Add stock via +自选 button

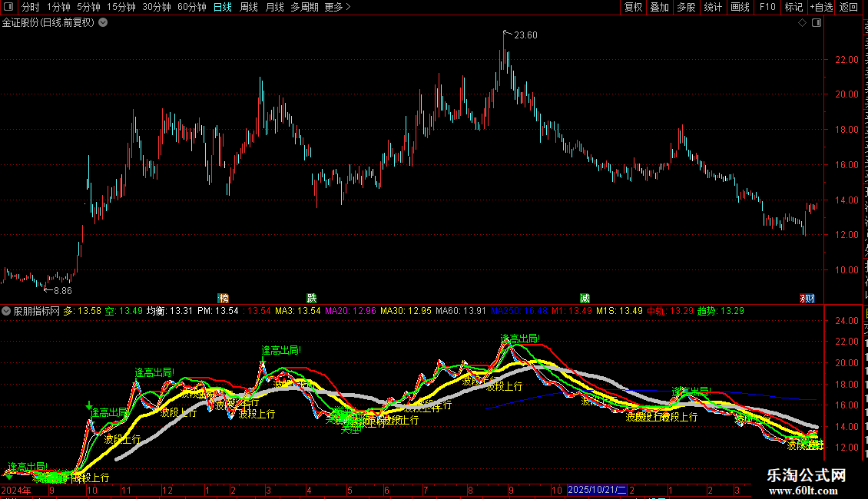pyautogui.click(x=821, y=7)
